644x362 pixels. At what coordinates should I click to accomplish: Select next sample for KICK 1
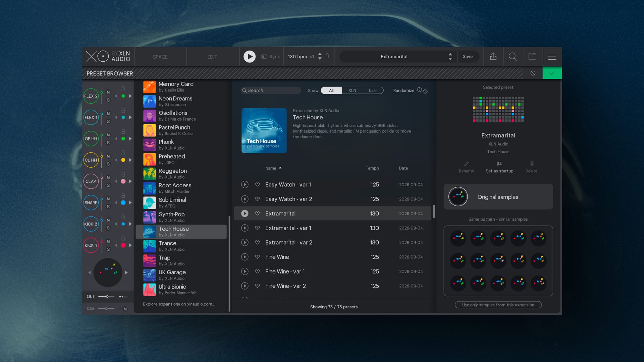coord(130,245)
